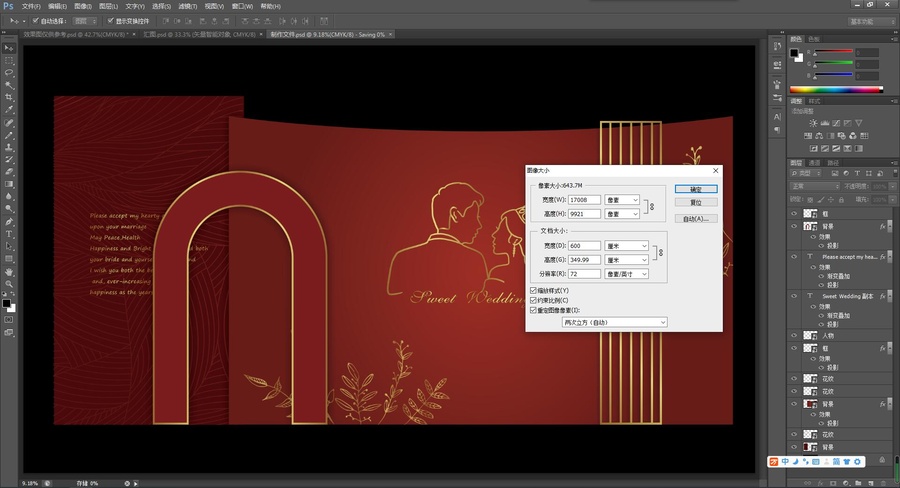Open the 滤镜(T) menu
Screen dimensions: 900x488
[x=187, y=6]
